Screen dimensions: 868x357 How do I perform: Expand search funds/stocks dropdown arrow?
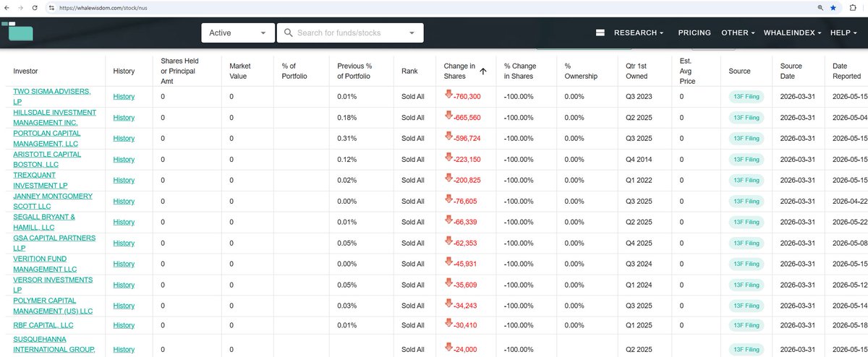tap(412, 33)
